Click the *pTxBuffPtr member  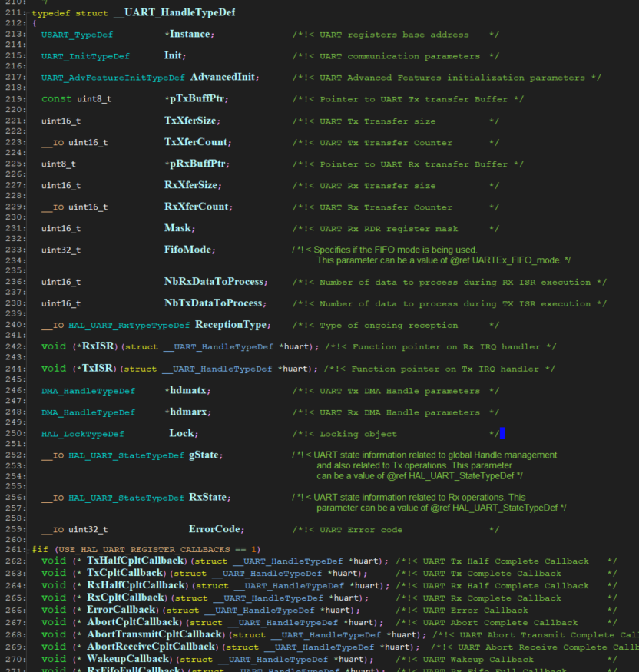(x=195, y=98)
